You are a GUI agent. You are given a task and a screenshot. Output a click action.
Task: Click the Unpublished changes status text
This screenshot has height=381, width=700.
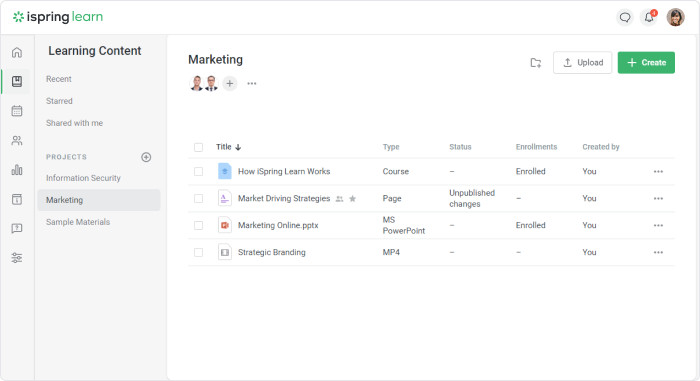pyautogui.click(x=472, y=198)
